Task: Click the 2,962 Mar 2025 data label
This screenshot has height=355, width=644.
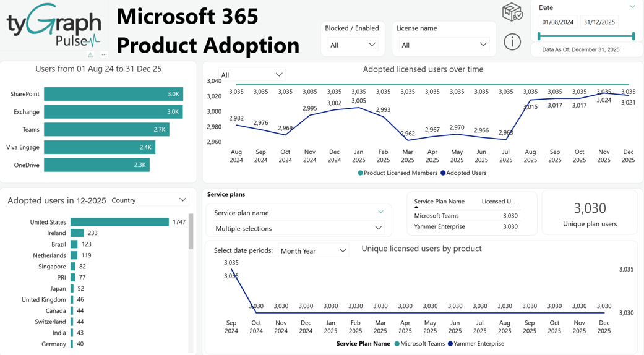Action: (x=408, y=134)
